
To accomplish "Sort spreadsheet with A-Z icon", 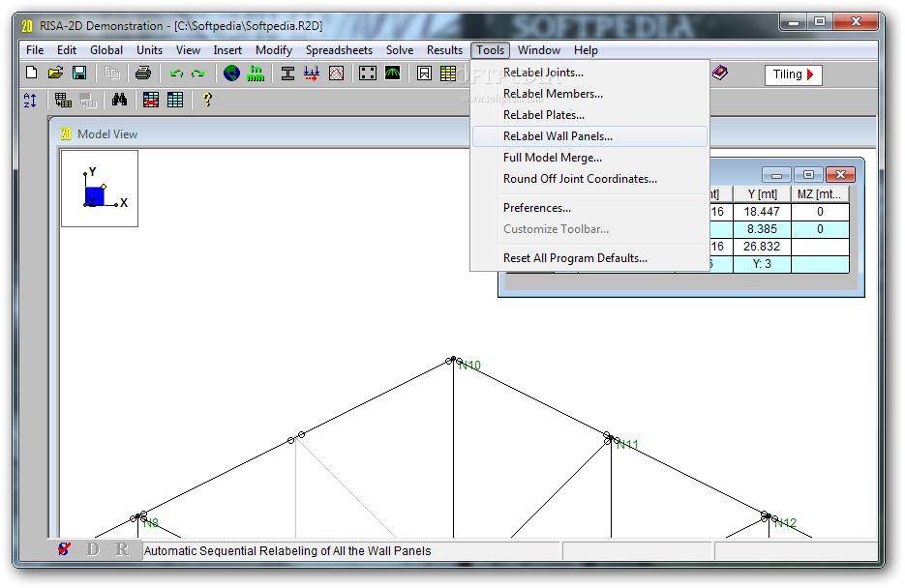I will 31,101.
